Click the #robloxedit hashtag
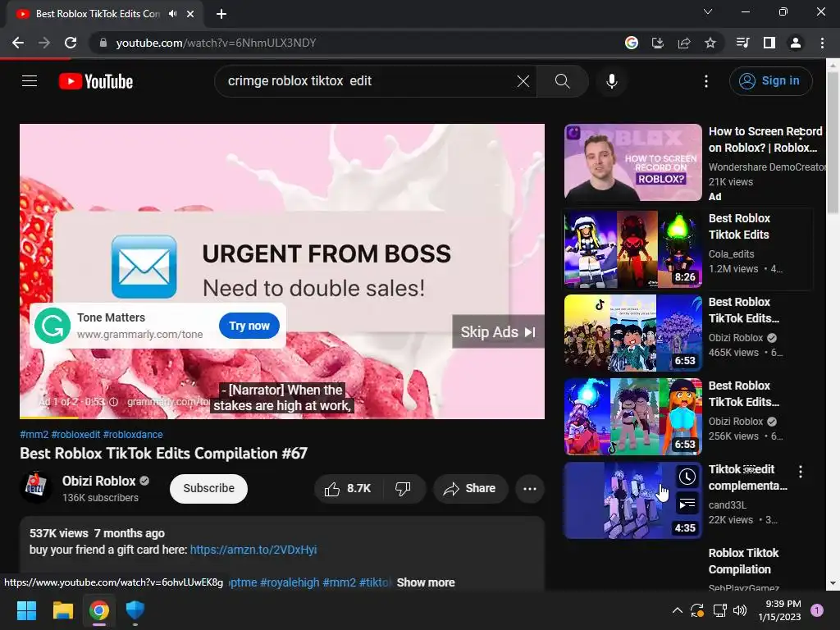840x630 pixels. tap(75, 435)
